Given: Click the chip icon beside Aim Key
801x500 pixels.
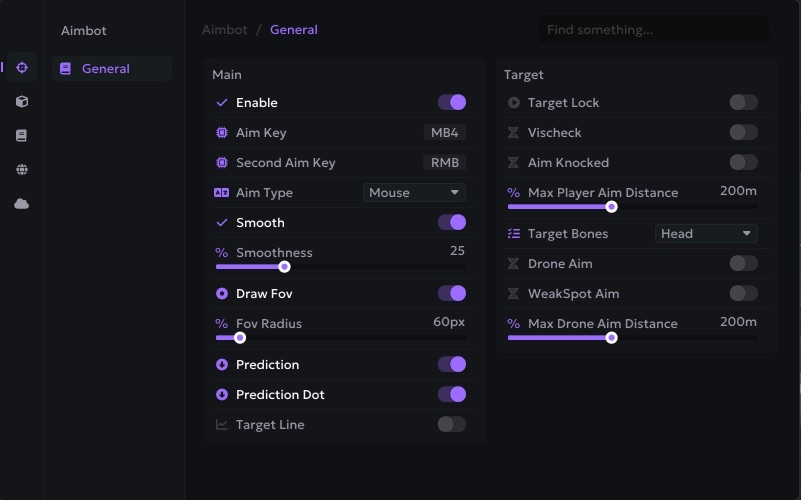Looking at the screenshot, I should pos(222,133).
